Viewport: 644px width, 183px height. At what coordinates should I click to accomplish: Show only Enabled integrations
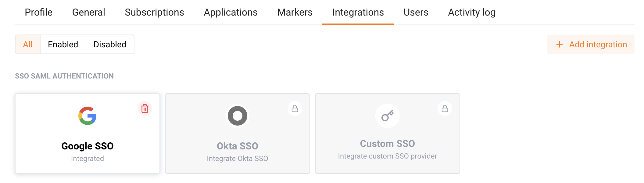pyautogui.click(x=63, y=44)
